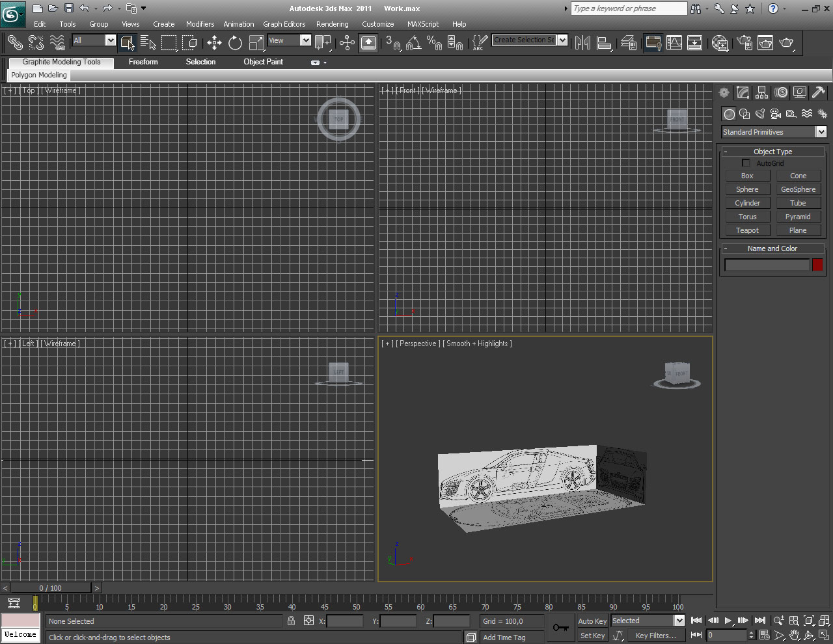
Task: Click the Align tool in the toolbar
Action: click(x=605, y=43)
